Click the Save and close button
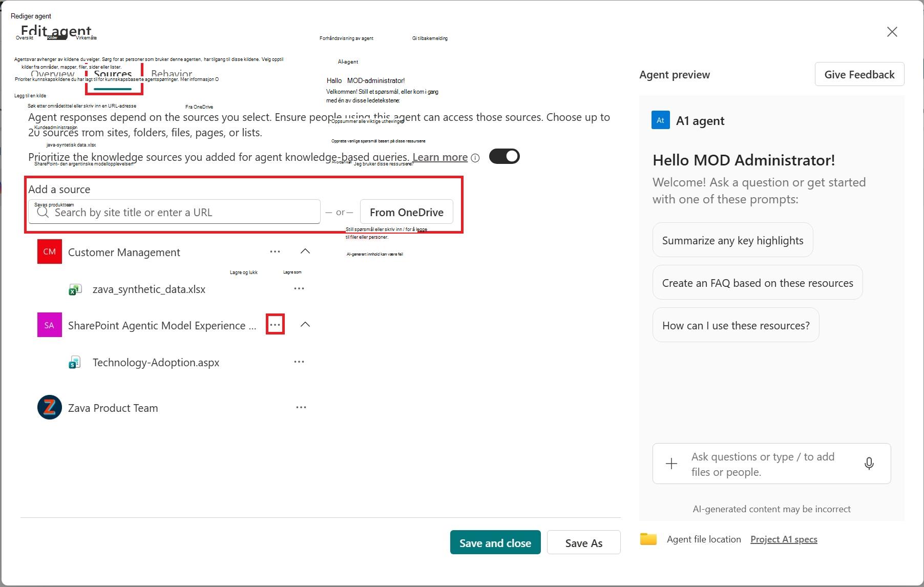 coord(495,542)
